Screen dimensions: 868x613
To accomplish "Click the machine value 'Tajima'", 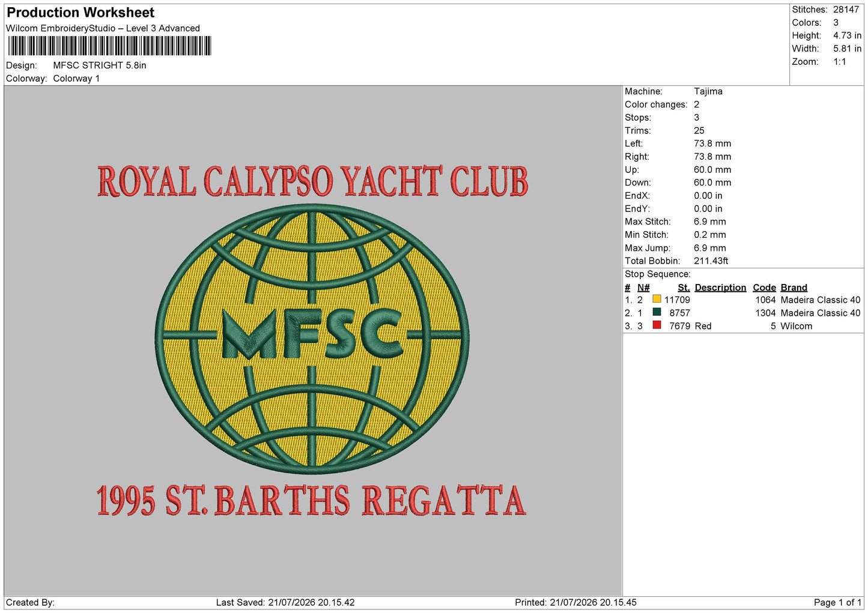I will click(708, 91).
